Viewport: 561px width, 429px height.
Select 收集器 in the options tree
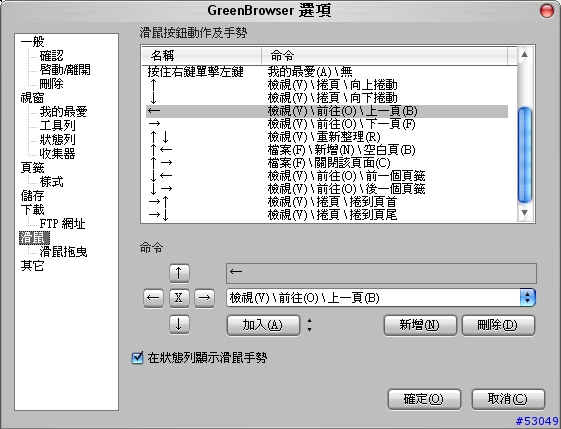click(58, 153)
